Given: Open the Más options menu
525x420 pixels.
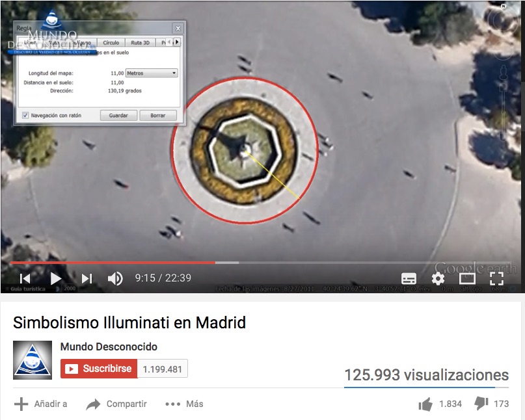Looking at the screenshot, I should click(185, 404).
